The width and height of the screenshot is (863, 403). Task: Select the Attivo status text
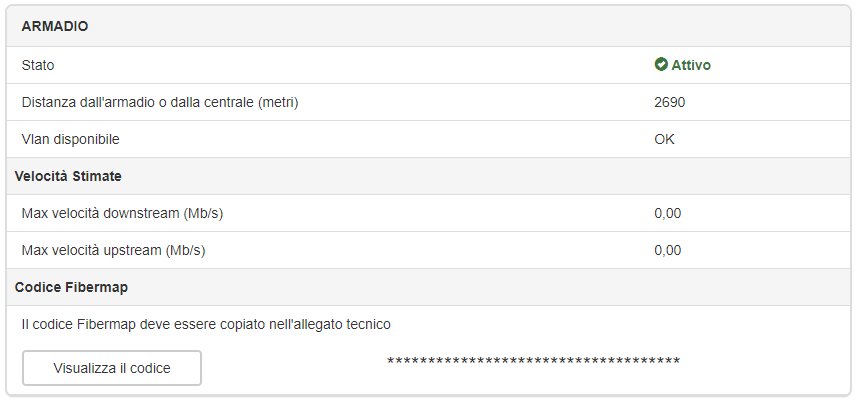coord(691,65)
